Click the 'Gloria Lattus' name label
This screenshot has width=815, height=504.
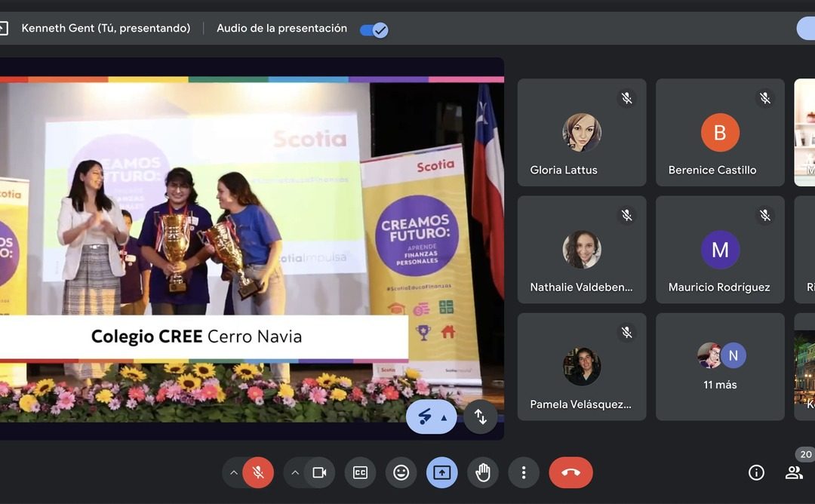point(564,170)
